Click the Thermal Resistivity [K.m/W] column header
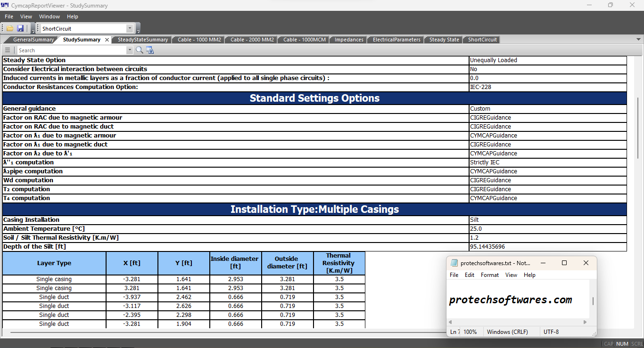644x348 pixels. point(339,263)
